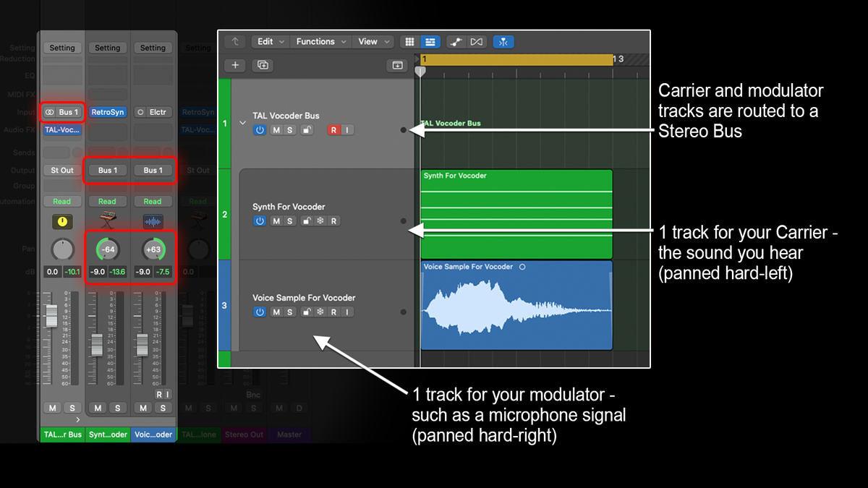Click the duplicate track icon in the toolbar

[263, 65]
